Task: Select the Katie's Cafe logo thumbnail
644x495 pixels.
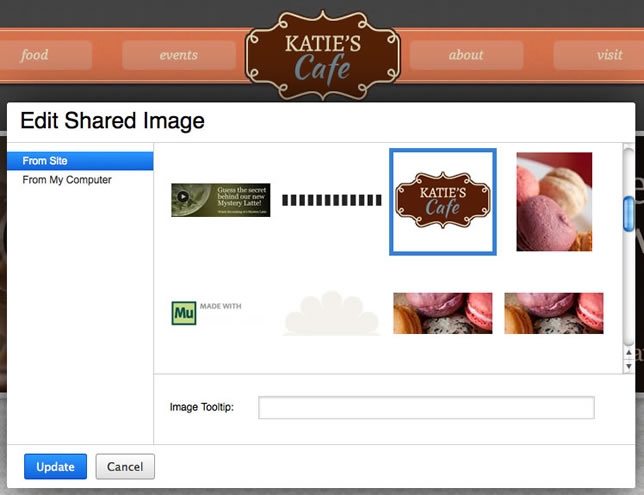Action: tap(443, 202)
